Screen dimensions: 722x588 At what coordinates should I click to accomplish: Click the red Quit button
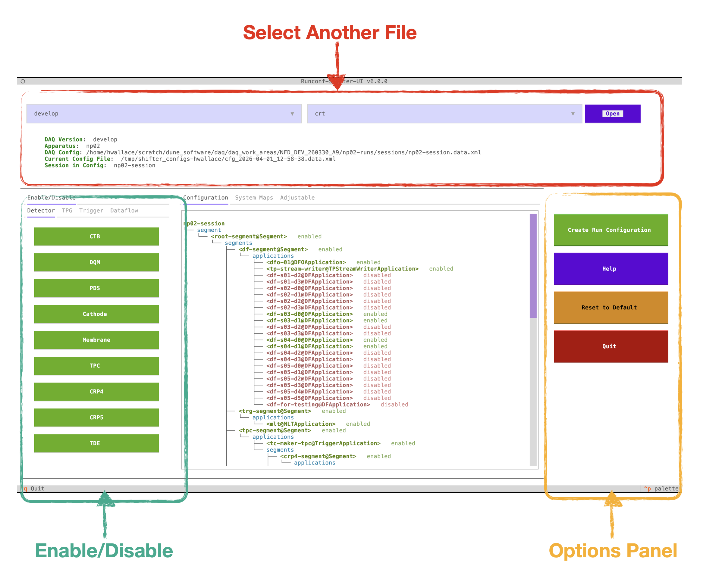[x=611, y=346]
